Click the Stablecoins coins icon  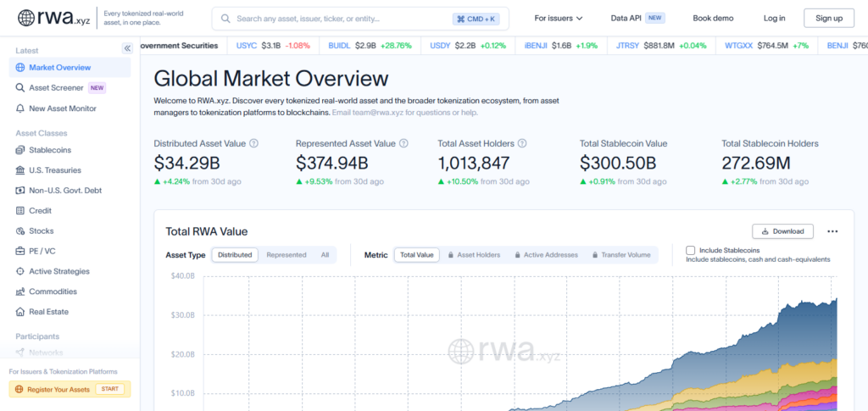20,150
